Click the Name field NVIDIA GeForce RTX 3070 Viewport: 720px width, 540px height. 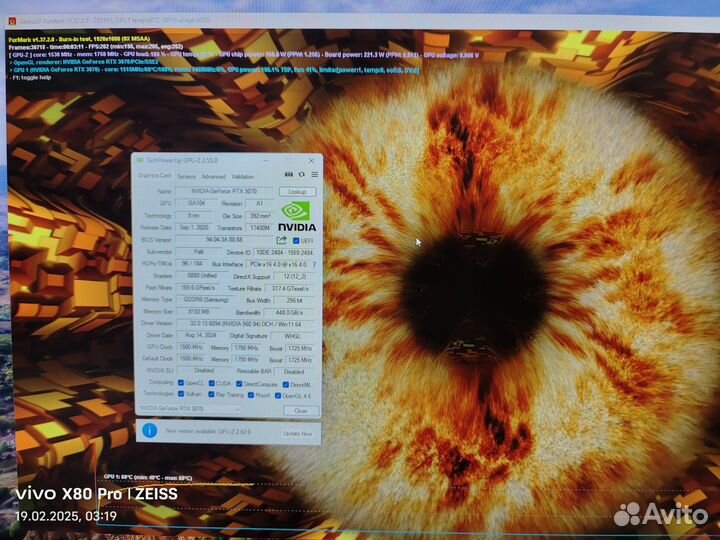pos(225,191)
